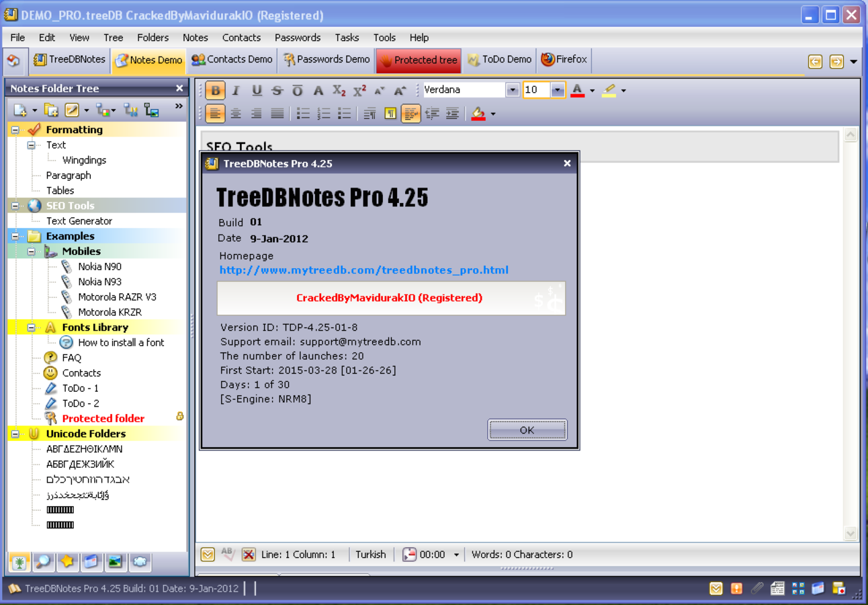Toggle Underline formatting button

click(x=257, y=91)
